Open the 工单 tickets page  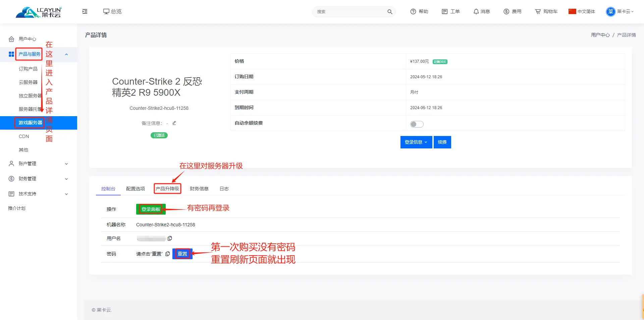point(451,11)
